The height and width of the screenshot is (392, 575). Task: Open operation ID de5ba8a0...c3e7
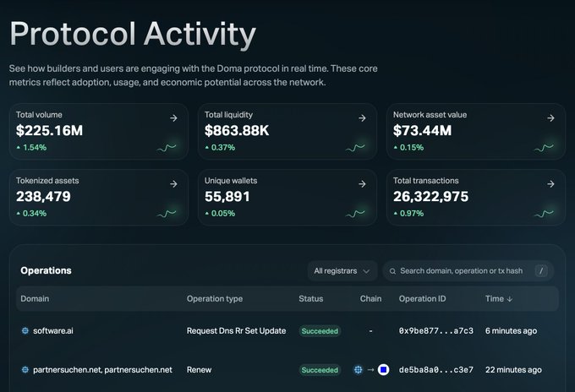(x=435, y=370)
